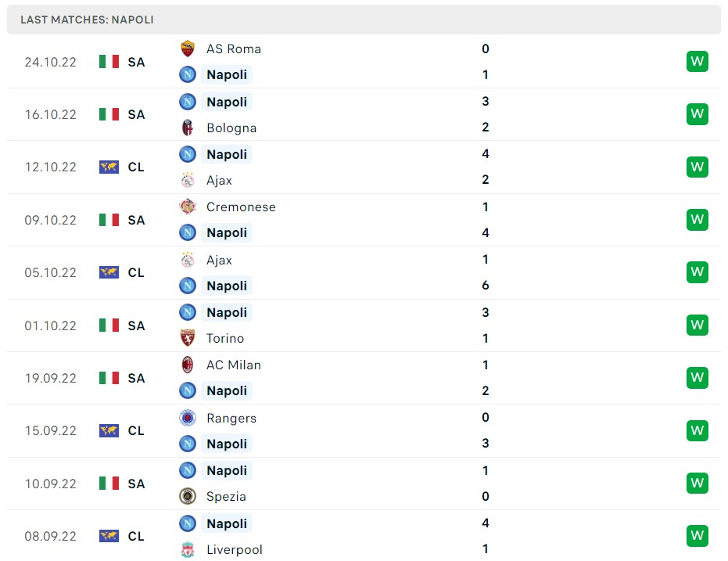Click the Spezia club badge icon
This screenshot has width=728, height=561.
[x=187, y=497]
